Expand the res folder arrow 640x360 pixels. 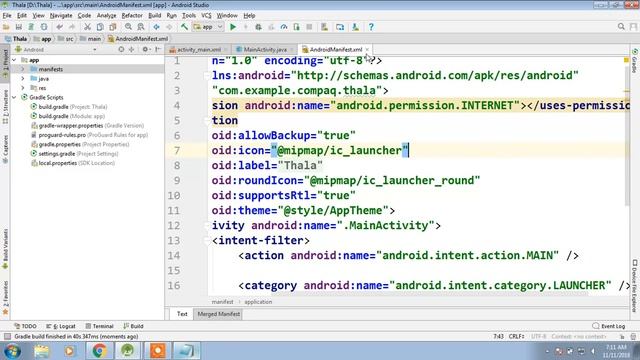tap(23, 88)
